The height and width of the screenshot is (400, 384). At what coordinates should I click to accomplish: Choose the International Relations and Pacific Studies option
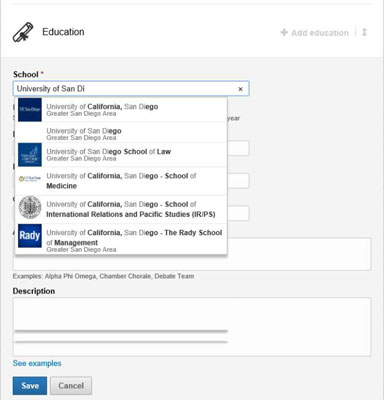(121, 209)
